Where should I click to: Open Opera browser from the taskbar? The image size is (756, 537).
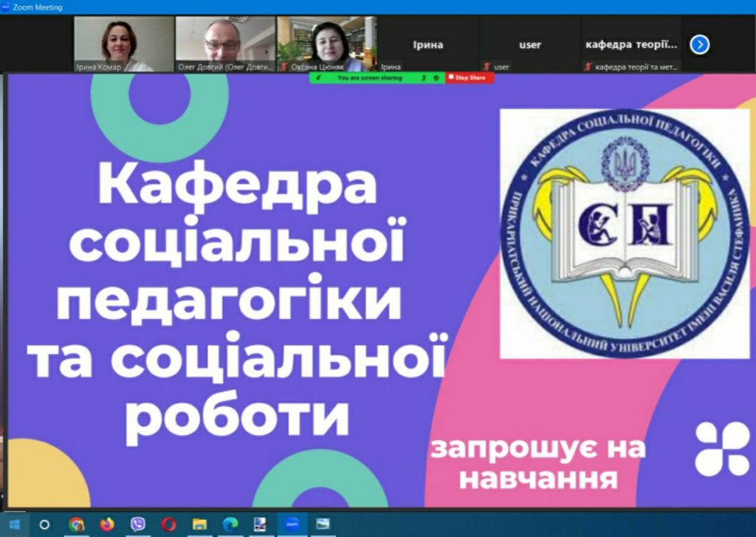click(168, 524)
